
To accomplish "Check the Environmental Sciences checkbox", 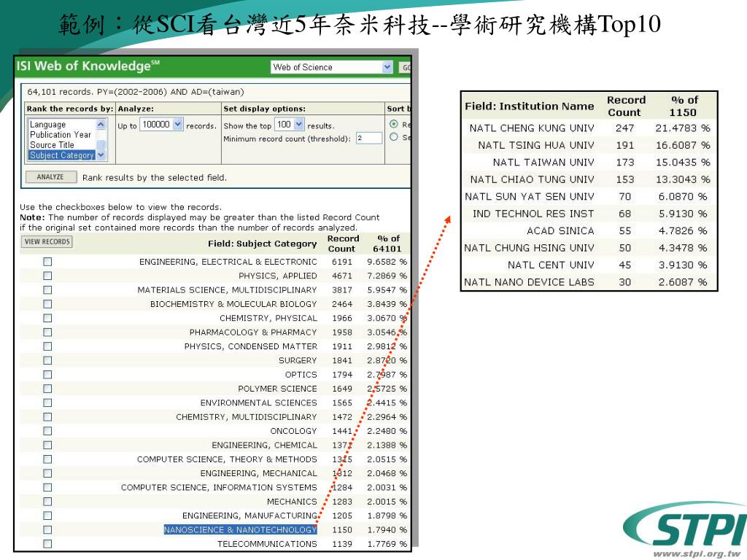I will coord(47,402).
